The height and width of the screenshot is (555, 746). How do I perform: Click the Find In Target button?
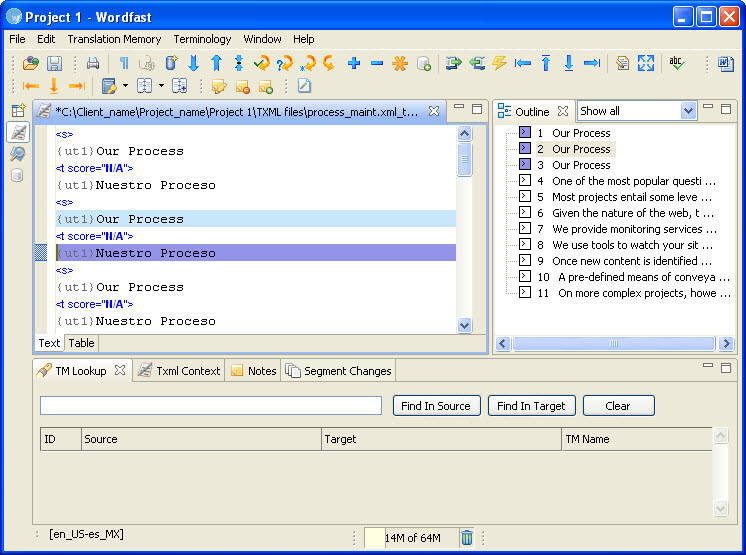[531, 406]
